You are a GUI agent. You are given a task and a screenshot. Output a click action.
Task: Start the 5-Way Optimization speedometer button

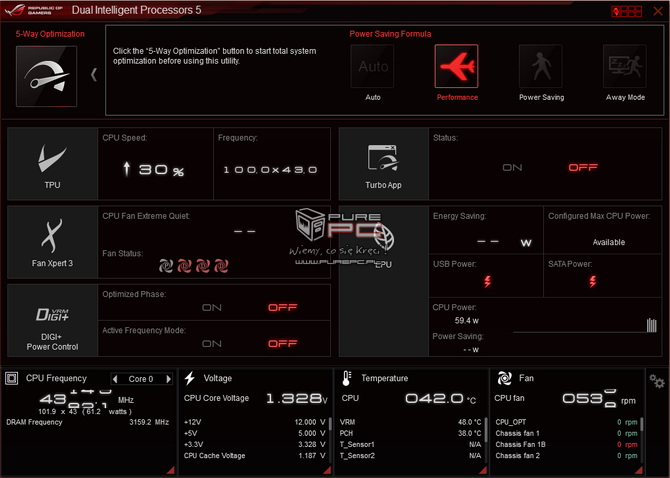[47, 76]
